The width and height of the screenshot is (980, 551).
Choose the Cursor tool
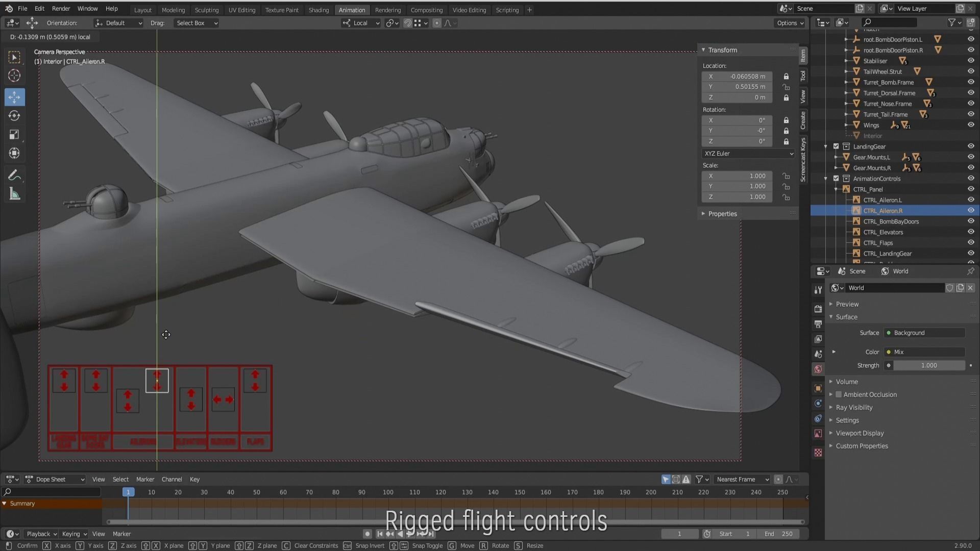tap(14, 76)
